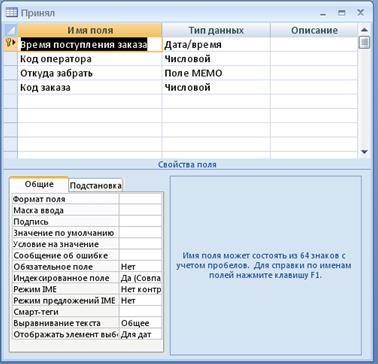The height and width of the screenshot is (364, 378).
Task: Select the Время поступления заказа field name
Action: point(84,44)
